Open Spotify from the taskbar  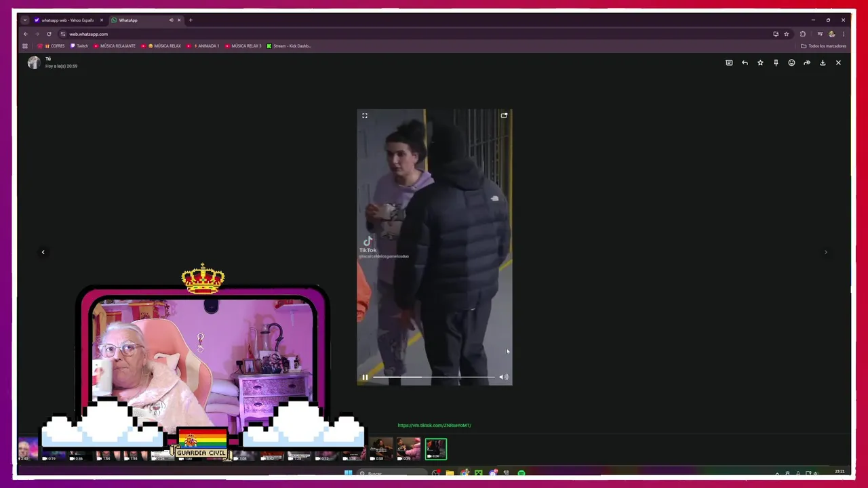click(521, 473)
